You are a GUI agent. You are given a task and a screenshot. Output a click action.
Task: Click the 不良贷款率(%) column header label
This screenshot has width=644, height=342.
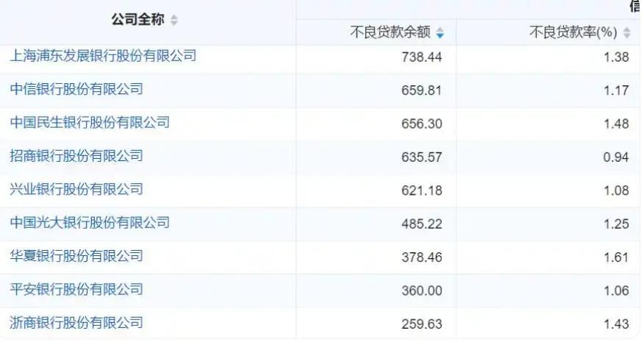573,32
